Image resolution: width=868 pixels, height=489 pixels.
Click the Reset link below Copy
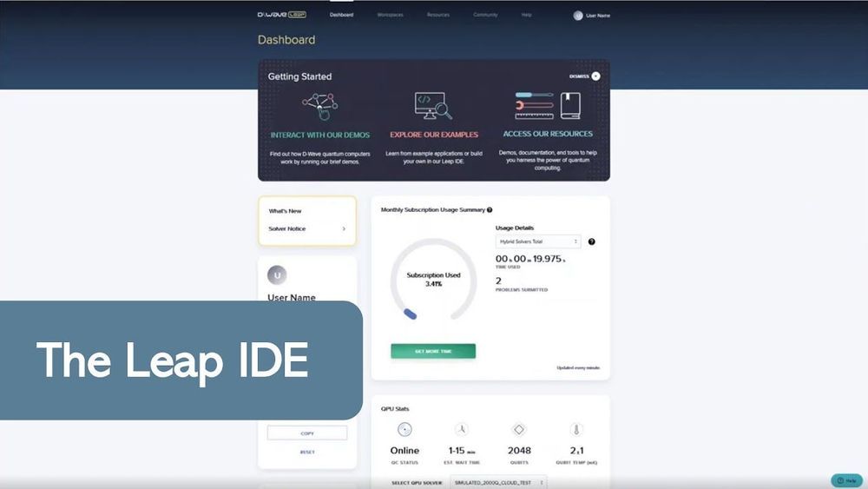307,452
